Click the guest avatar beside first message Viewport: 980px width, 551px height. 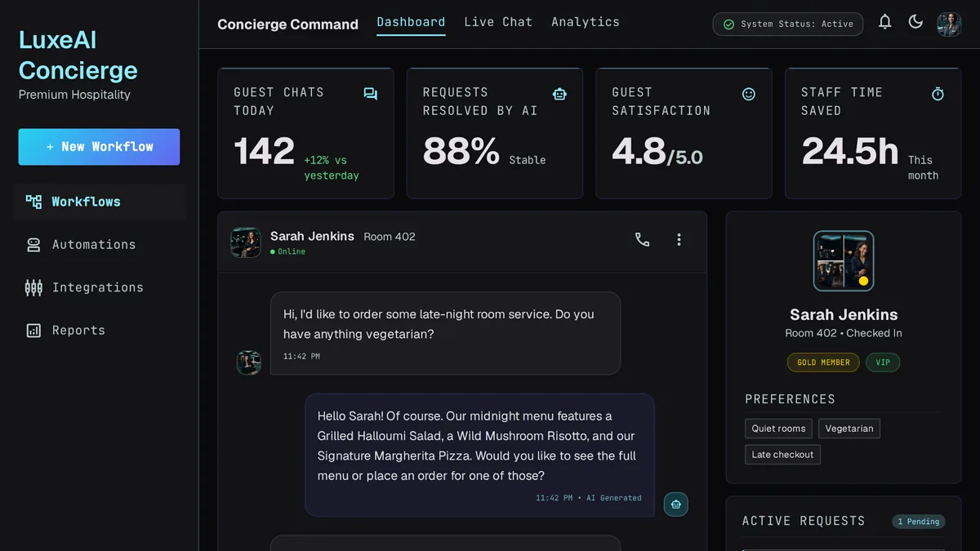point(249,362)
